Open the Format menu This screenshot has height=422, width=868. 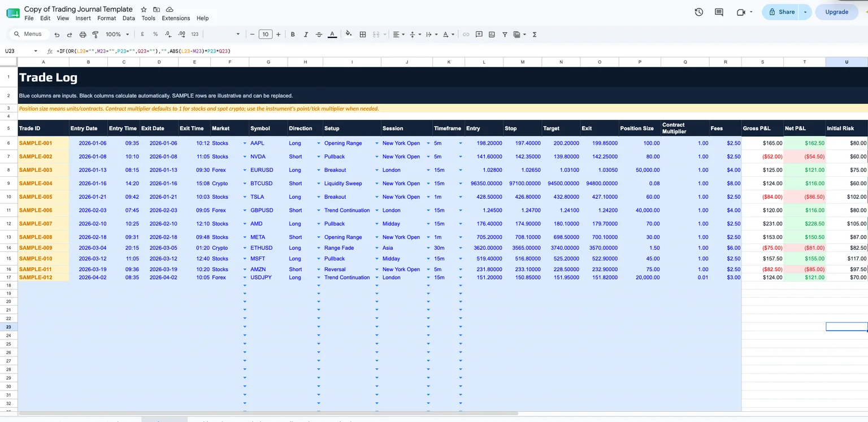click(x=107, y=18)
